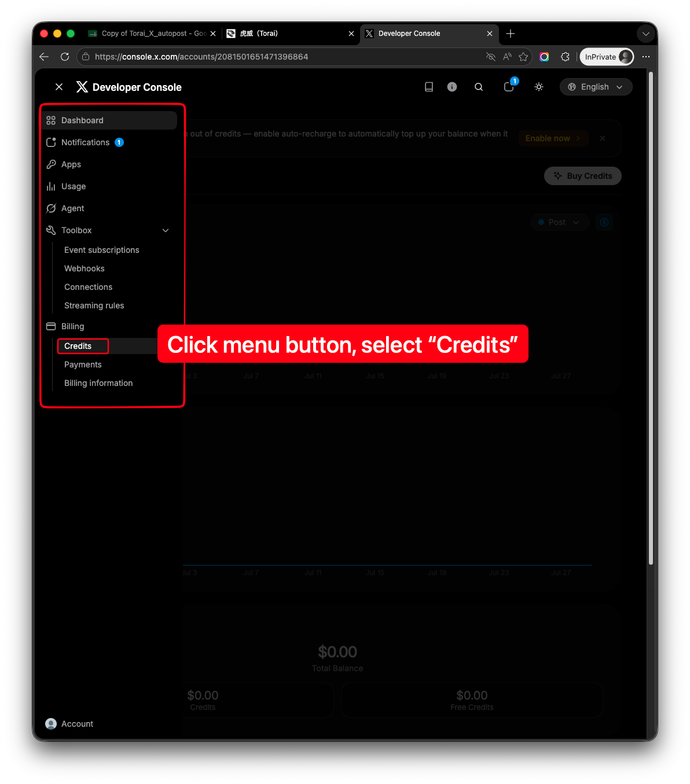The height and width of the screenshot is (784, 690).
Task: Open Connections under Toolbox
Action: [x=89, y=287]
